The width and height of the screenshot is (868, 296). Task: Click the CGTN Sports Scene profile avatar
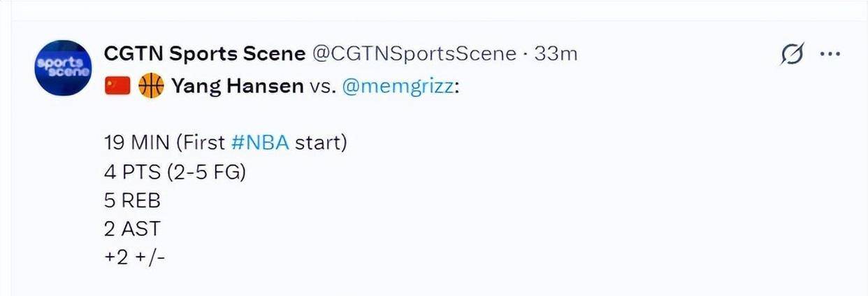coord(63,68)
